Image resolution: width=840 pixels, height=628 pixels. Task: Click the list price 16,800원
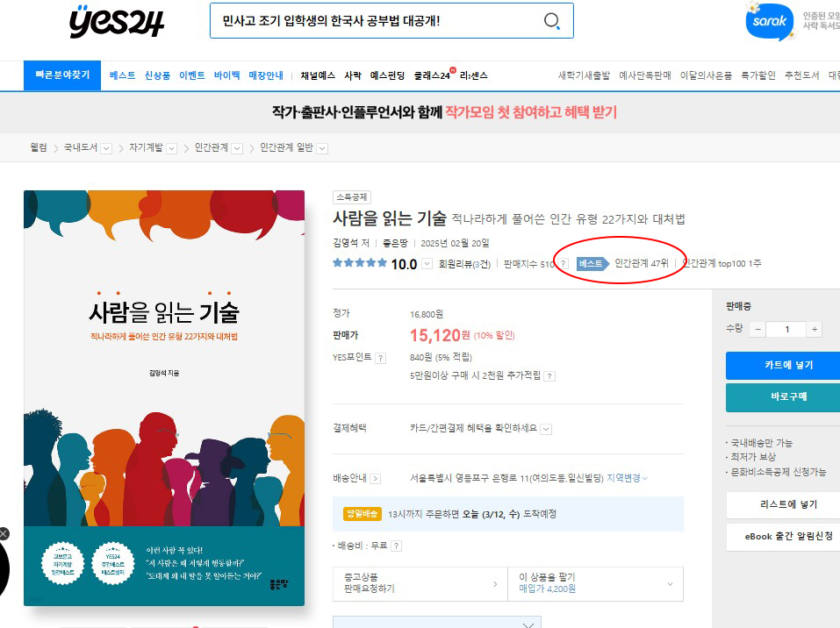pos(427,314)
